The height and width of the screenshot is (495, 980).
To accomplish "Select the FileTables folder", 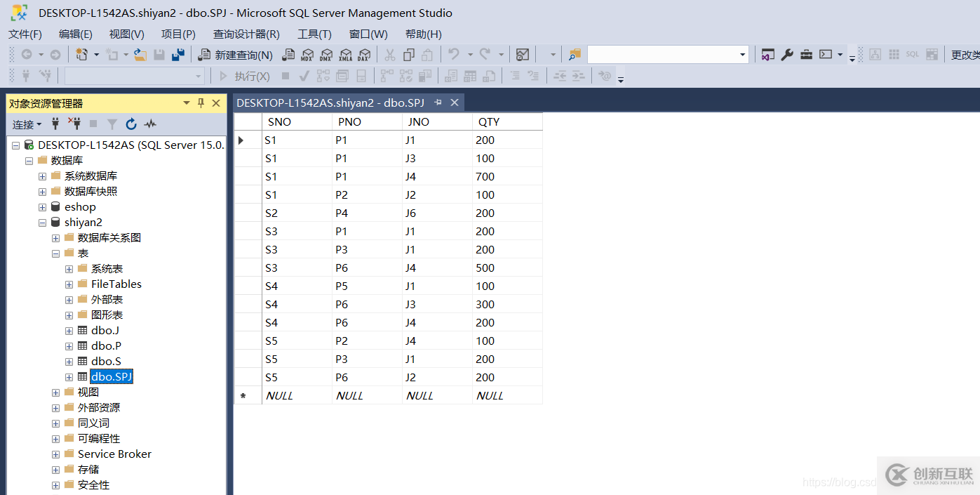I will pos(116,284).
